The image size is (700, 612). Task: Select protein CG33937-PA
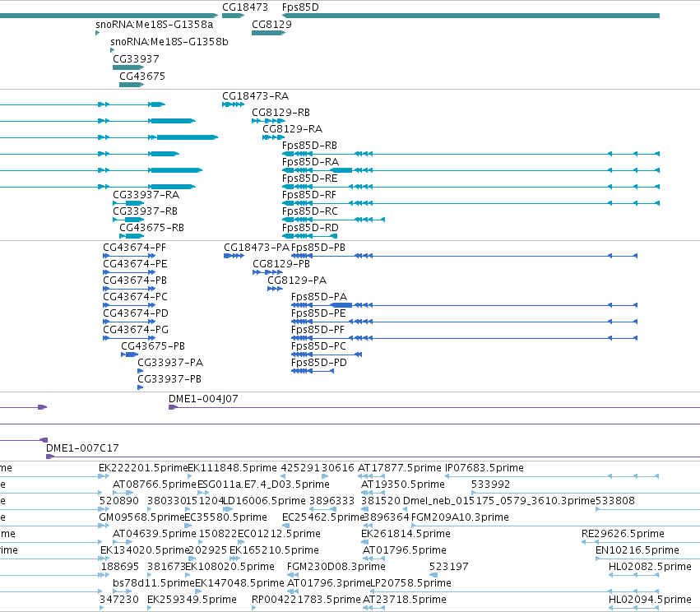[x=170, y=363]
